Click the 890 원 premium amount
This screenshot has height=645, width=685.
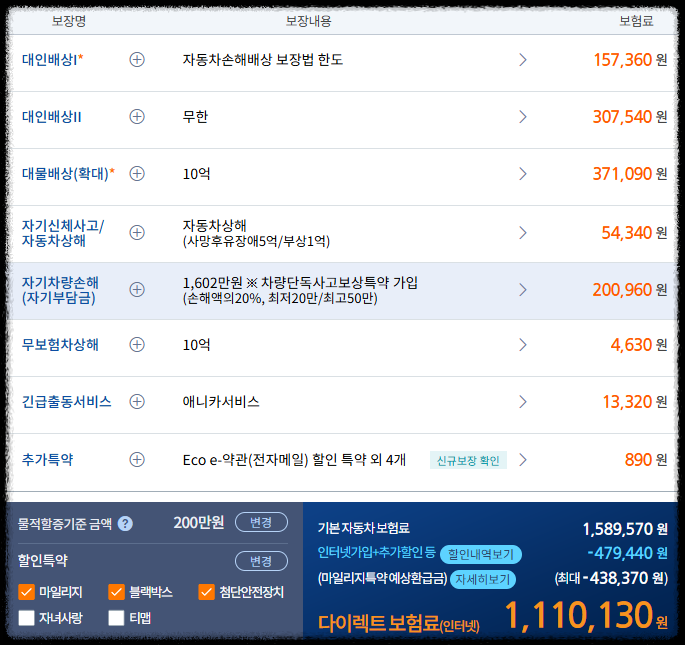[646, 460]
